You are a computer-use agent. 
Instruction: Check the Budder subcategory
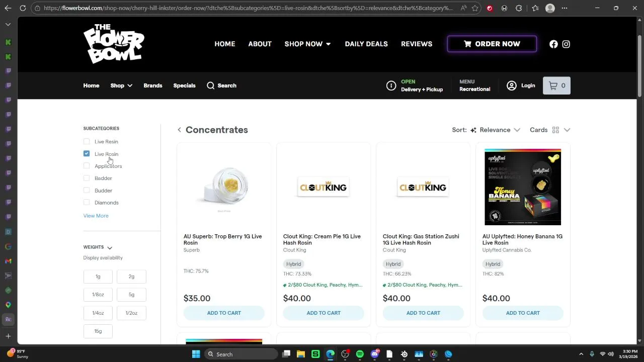coord(87,191)
